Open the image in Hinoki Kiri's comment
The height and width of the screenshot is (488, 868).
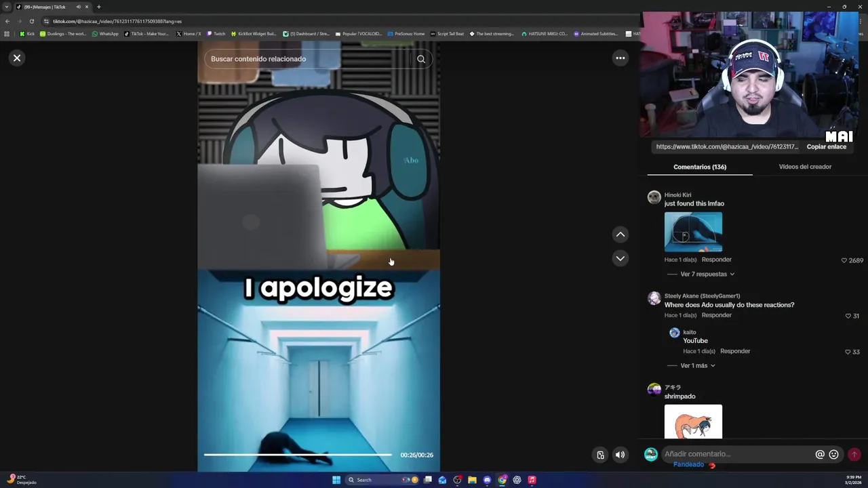pos(693,232)
